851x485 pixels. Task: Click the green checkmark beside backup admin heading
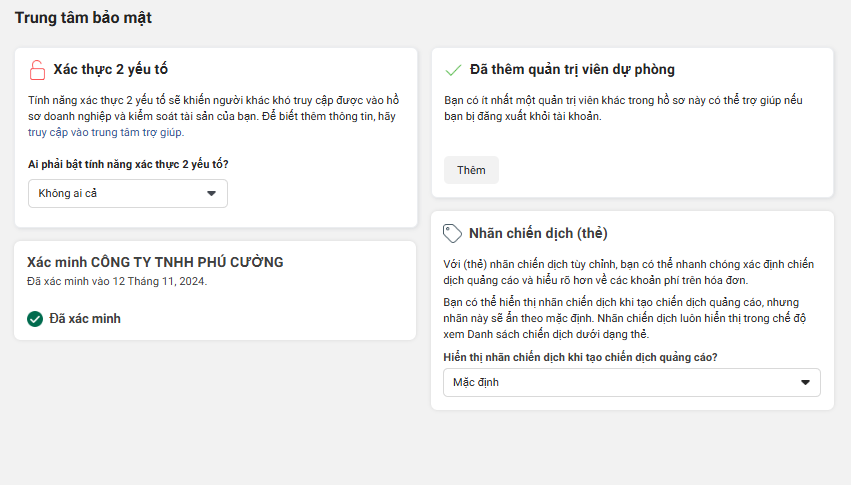(x=453, y=70)
